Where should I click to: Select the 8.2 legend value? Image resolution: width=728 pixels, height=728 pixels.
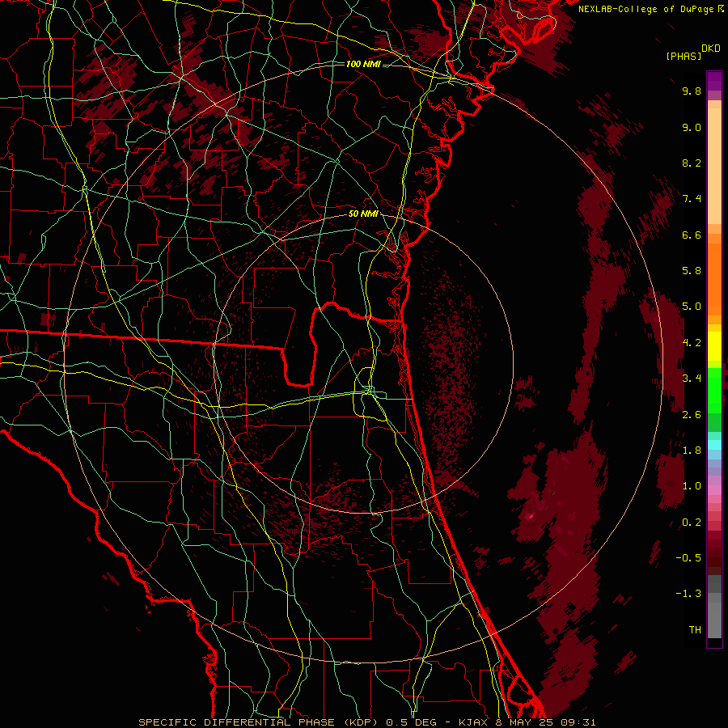click(x=692, y=163)
